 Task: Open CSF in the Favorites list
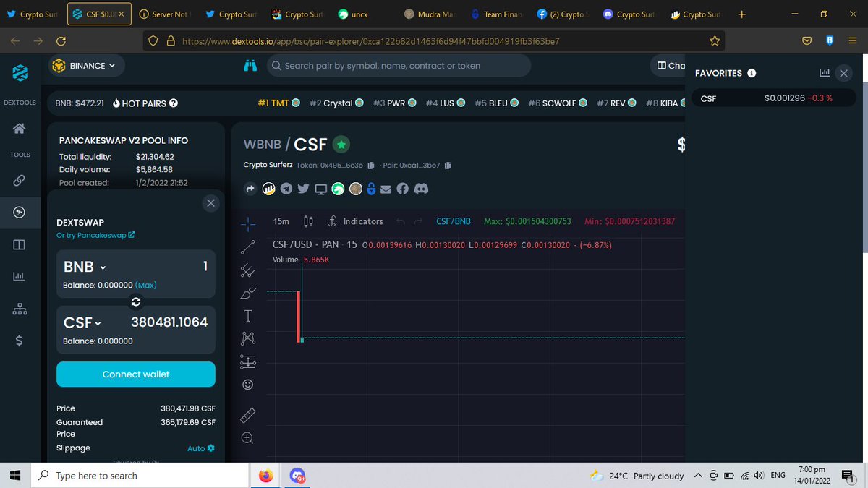point(773,98)
